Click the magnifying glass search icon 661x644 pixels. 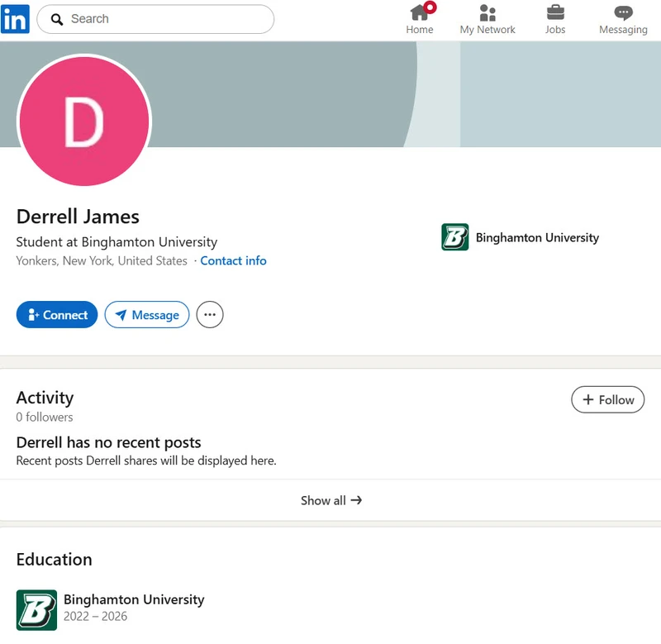[57, 19]
